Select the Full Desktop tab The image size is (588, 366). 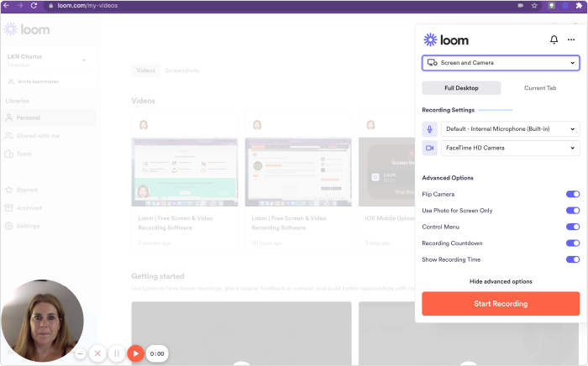461,88
